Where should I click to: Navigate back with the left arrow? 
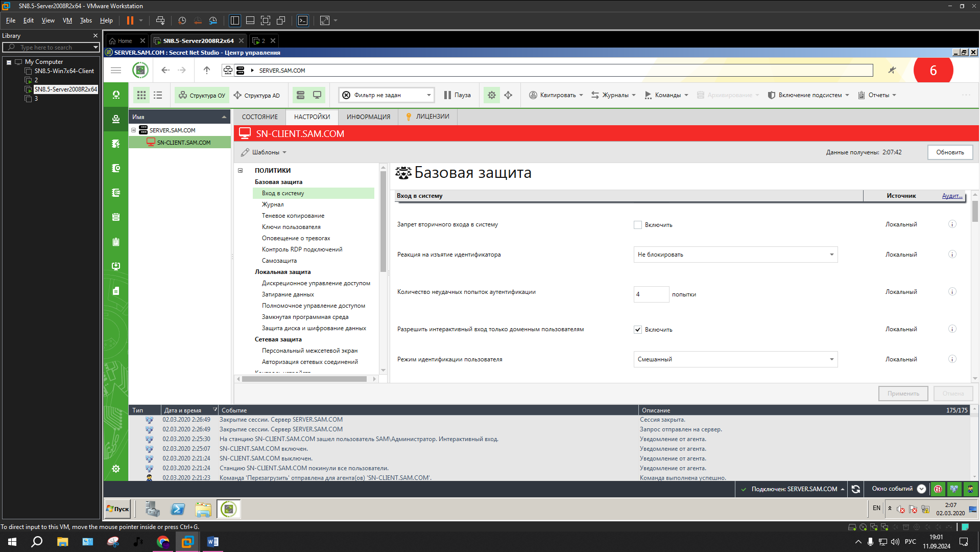pyautogui.click(x=165, y=71)
